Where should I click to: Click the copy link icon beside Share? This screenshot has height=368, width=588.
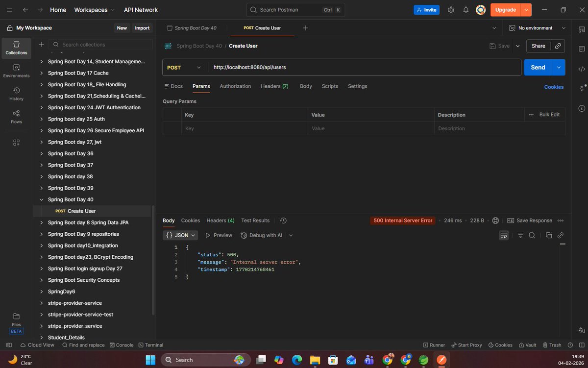[x=558, y=46]
